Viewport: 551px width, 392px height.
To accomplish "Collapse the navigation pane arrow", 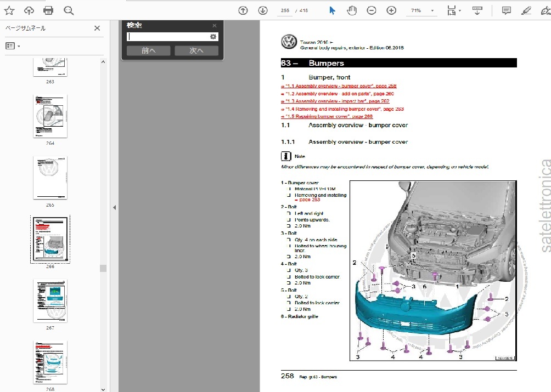I will (114, 207).
